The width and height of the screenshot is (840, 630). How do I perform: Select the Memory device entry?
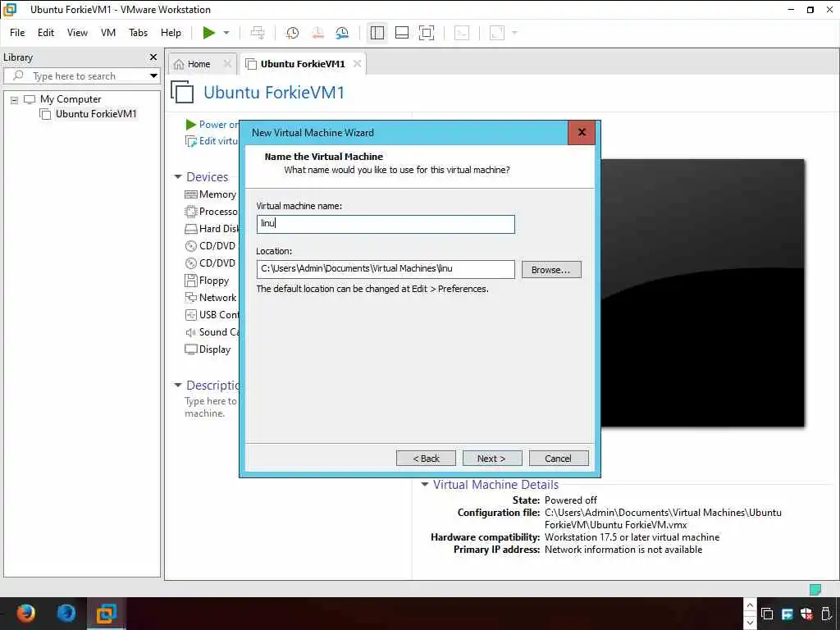pyautogui.click(x=211, y=194)
